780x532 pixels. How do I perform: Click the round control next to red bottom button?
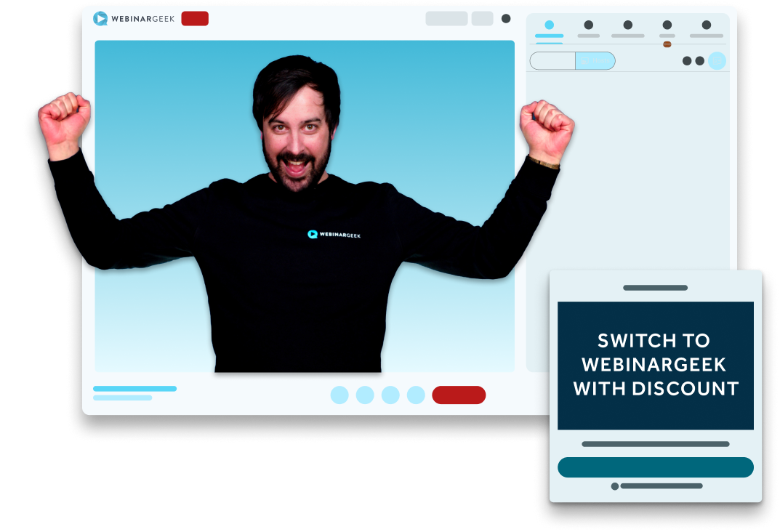(x=416, y=395)
